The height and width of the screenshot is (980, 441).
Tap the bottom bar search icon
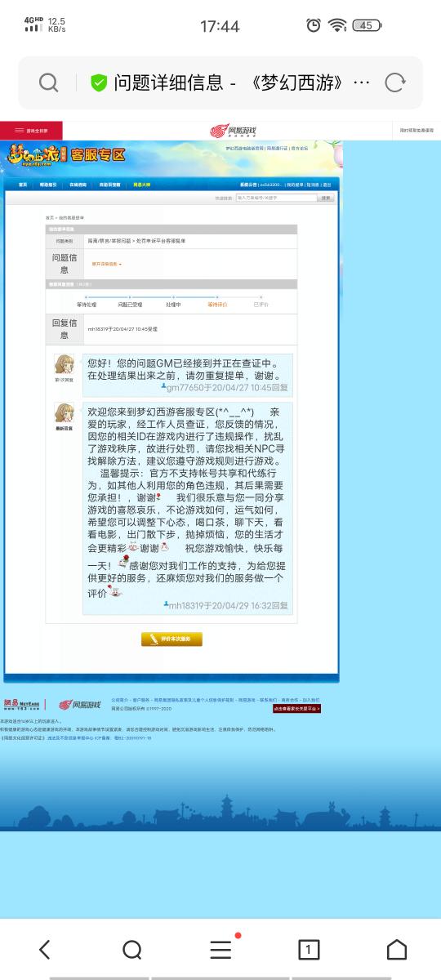pos(132,949)
